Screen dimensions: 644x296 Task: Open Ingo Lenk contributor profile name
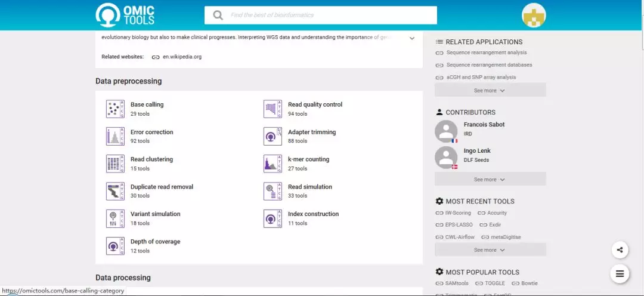[x=477, y=150]
